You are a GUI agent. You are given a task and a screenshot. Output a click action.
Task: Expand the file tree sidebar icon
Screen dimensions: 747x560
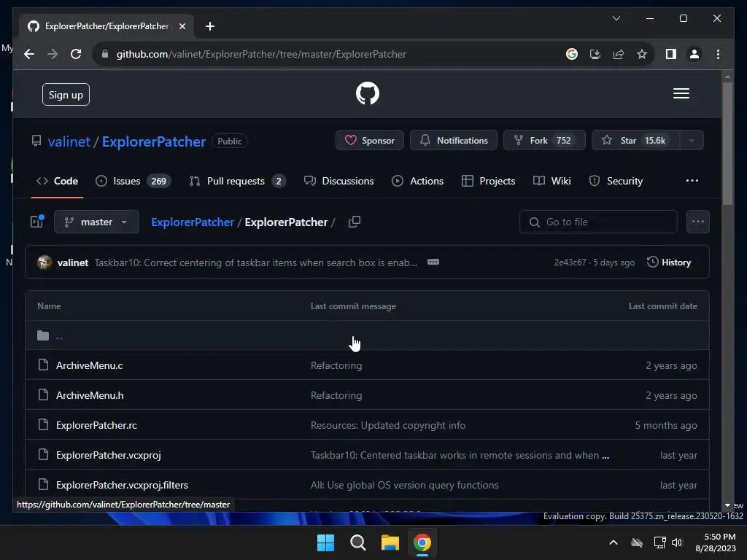point(37,222)
